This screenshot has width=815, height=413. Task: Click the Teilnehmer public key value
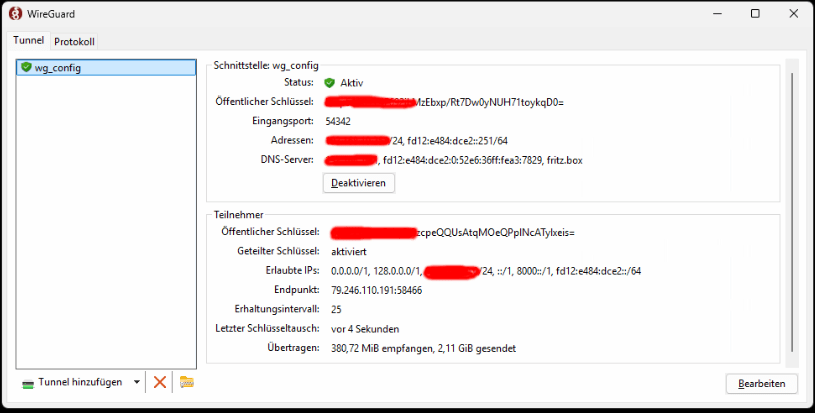(453, 233)
